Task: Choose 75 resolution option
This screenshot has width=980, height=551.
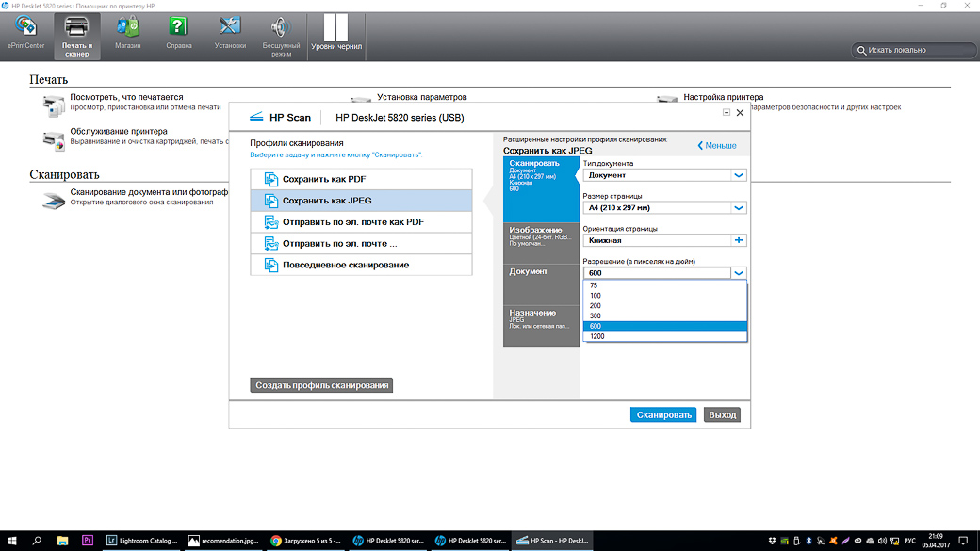Action: (664, 285)
